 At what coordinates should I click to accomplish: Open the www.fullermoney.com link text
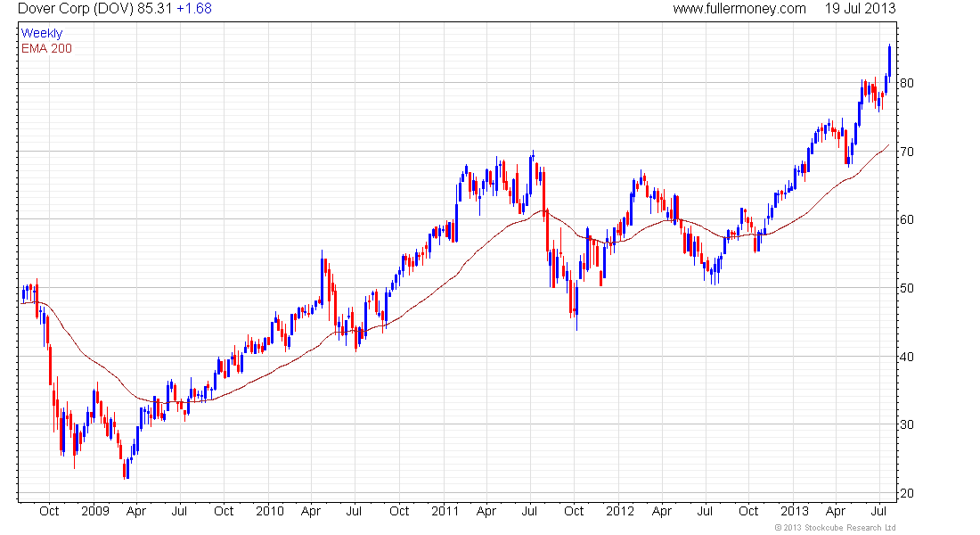click(739, 9)
